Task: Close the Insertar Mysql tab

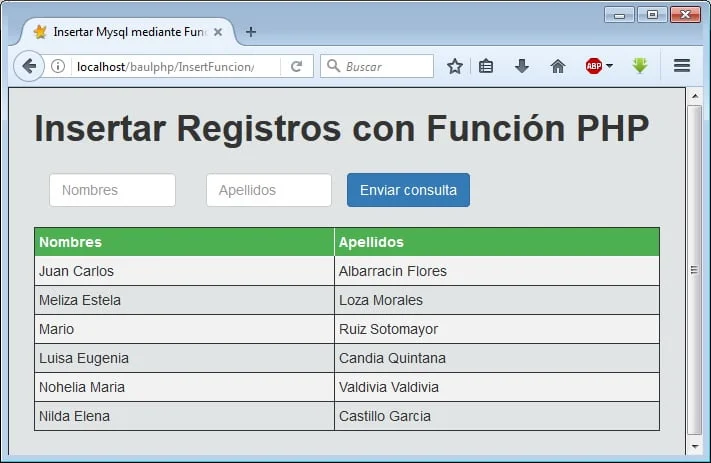Action: [218, 32]
